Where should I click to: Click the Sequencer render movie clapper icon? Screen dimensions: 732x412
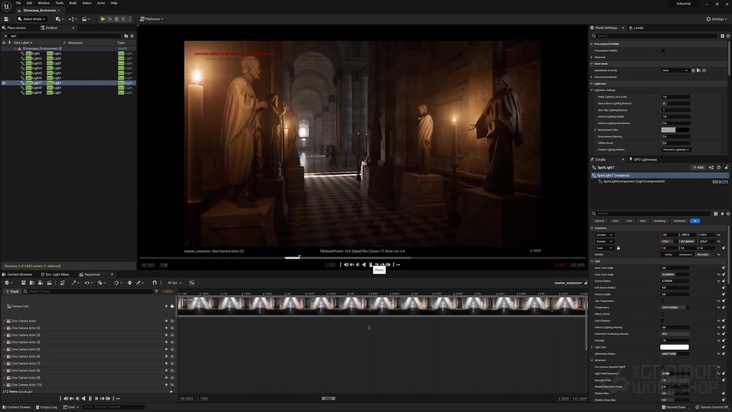click(49, 283)
